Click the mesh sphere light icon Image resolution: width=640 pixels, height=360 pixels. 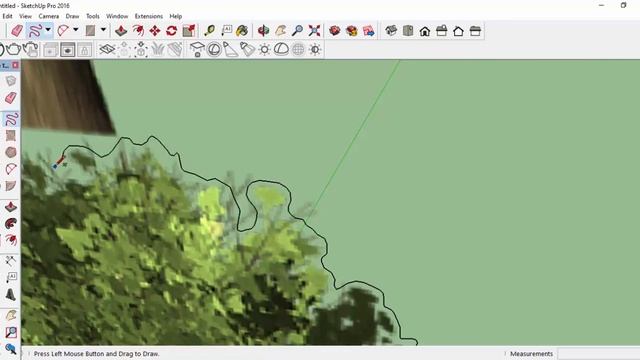click(298, 49)
